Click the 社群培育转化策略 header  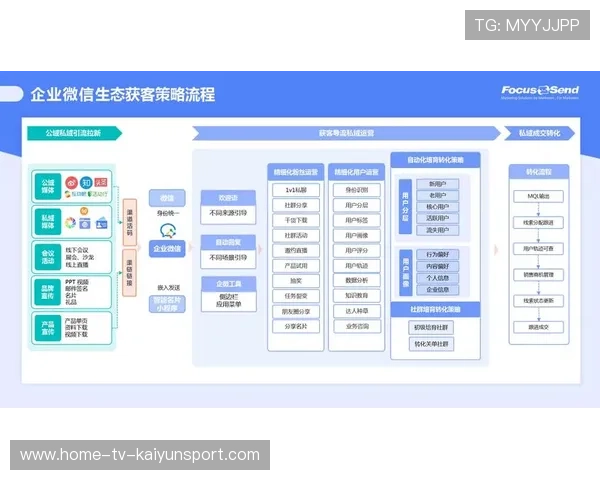click(x=435, y=309)
